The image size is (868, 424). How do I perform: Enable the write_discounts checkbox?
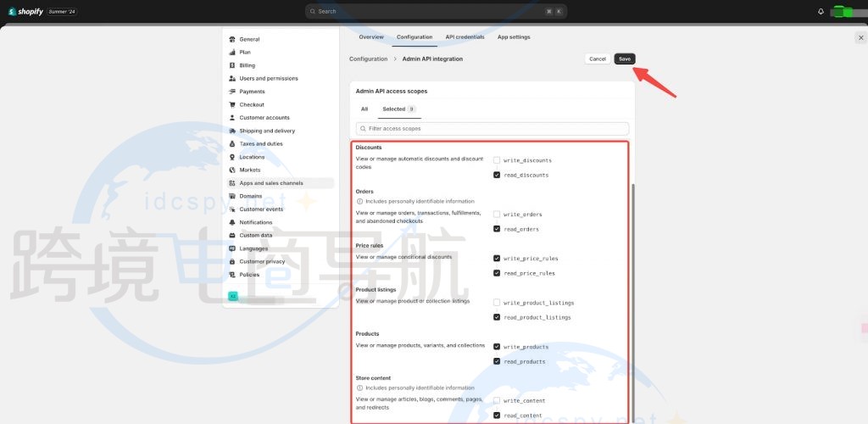point(497,160)
